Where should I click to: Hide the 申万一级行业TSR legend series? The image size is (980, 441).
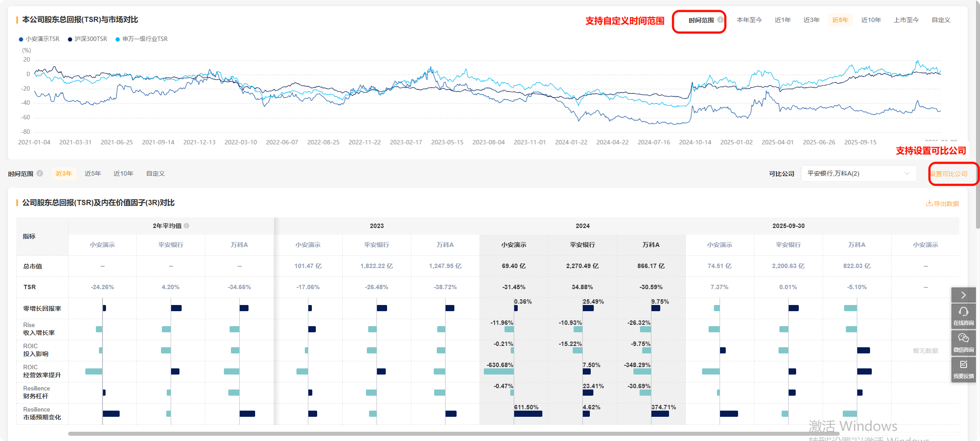(142, 39)
